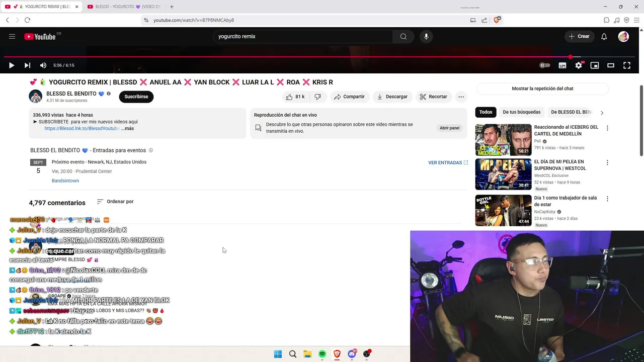The image size is (644, 362).
Task: Open the Ordenar por sort dropdown
Action: [x=115, y=202]
